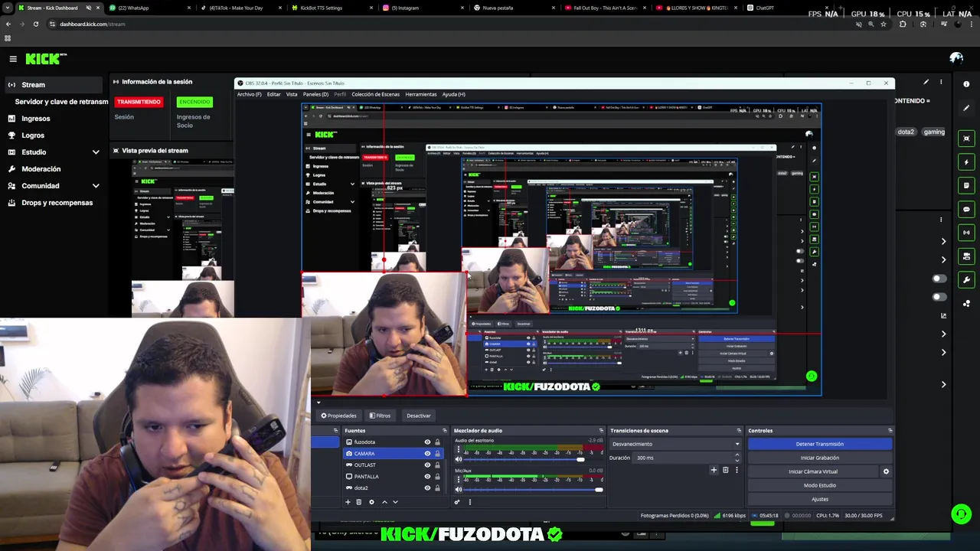Hide the dota2 source

click(x=427, y=487)
